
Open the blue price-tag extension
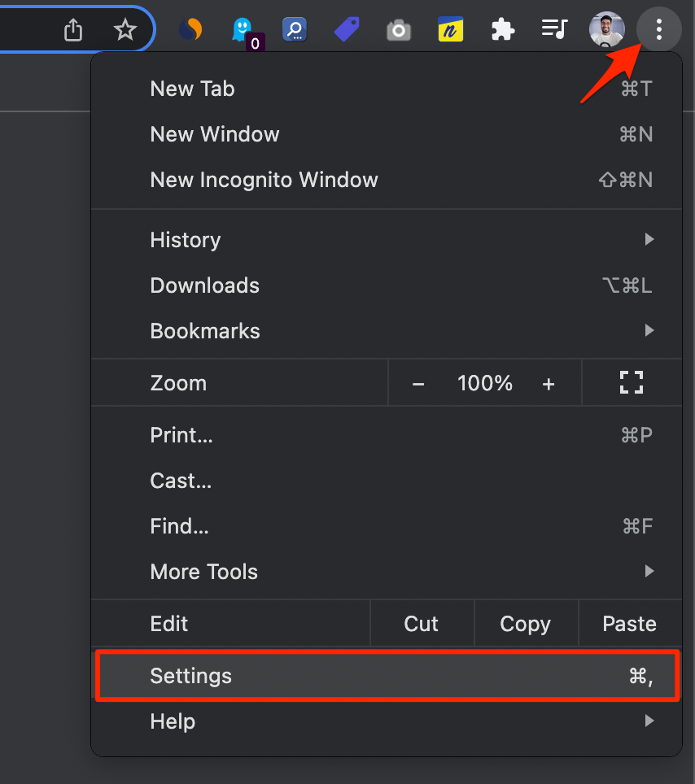(x=346, y=29)
